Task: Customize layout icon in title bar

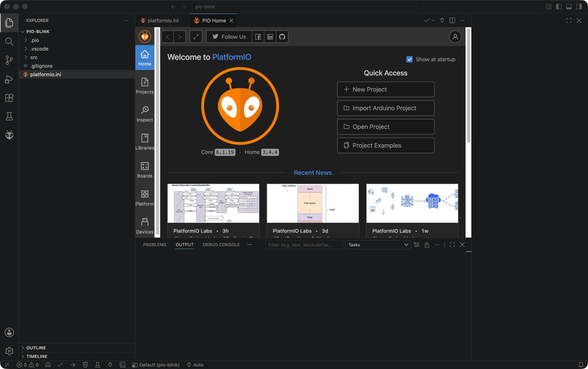Action: (x=549, y=7)
